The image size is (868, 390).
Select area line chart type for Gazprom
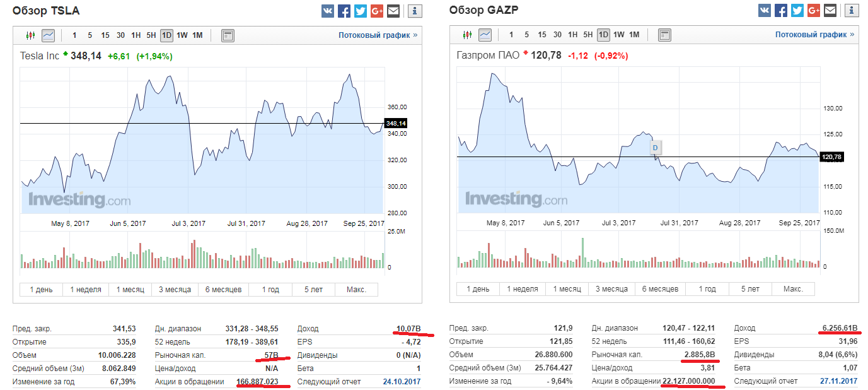pos(485,35)
